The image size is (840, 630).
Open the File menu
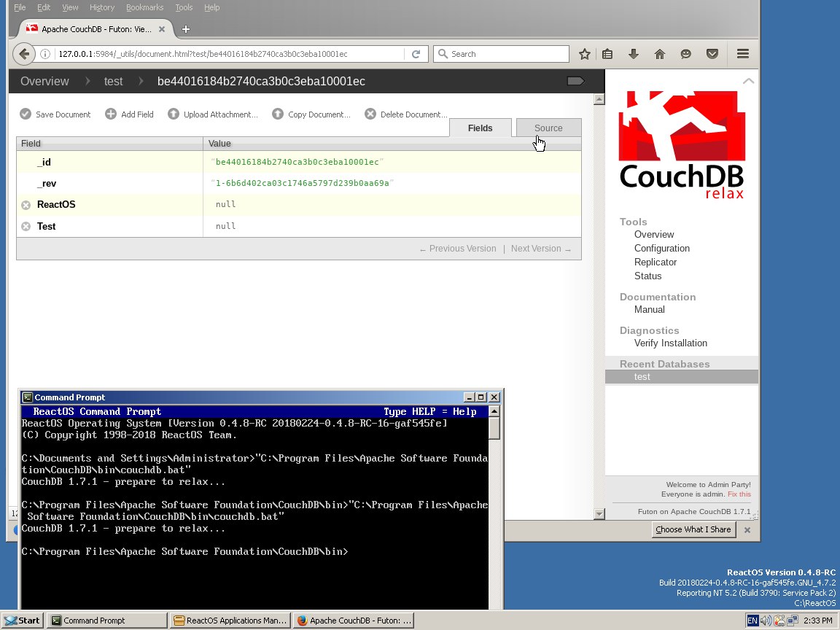point(20,7)
